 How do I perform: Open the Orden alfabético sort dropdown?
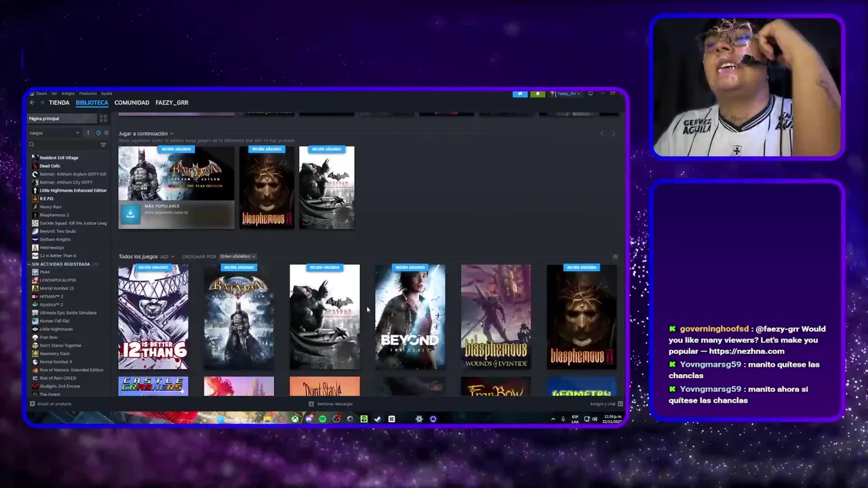(x=237, y=257)
